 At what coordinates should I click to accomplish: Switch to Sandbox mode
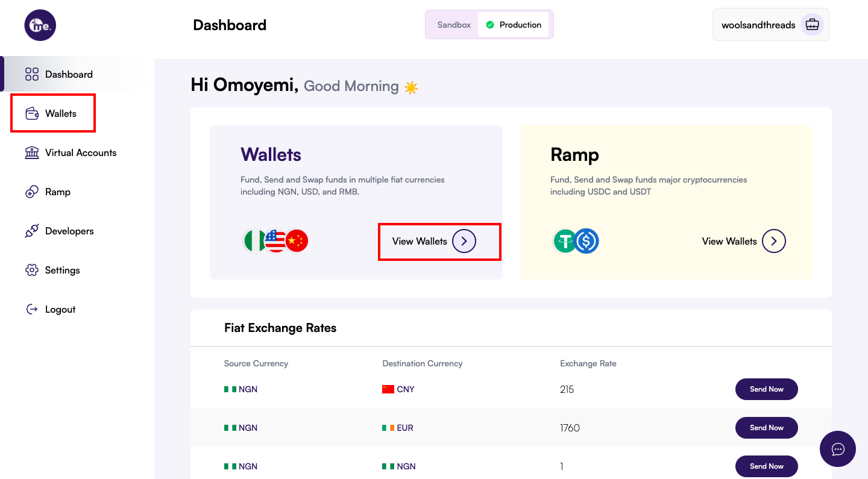pos(454,25)
